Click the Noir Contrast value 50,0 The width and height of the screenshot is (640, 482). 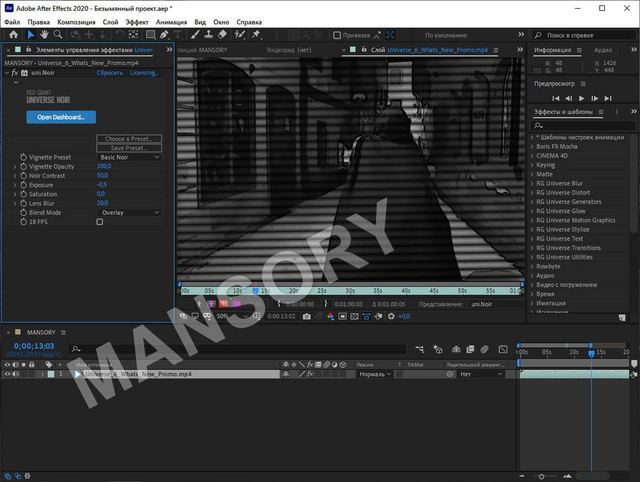point(102,175)
